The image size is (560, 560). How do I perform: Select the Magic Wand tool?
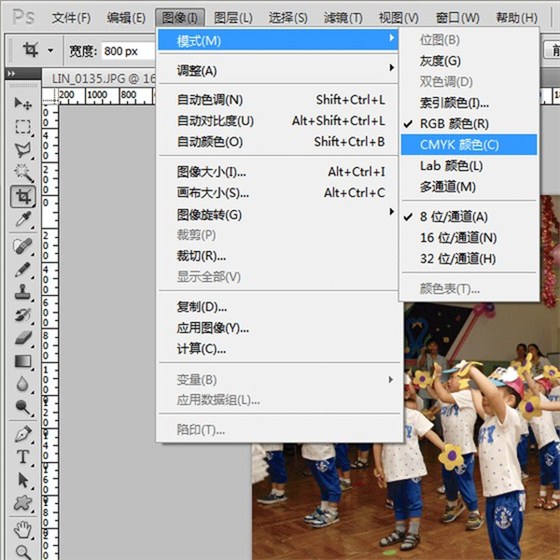(x=23, y=173)
